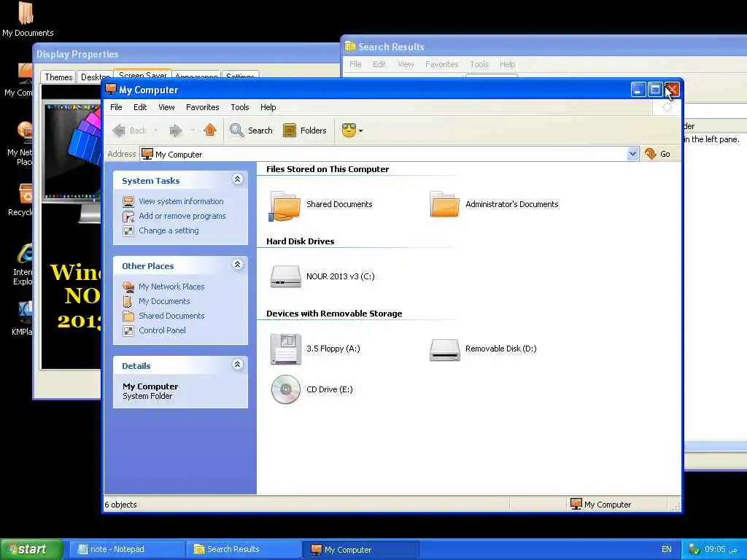
Task: Click the Go button next to address bar
Action: [657, 154]
